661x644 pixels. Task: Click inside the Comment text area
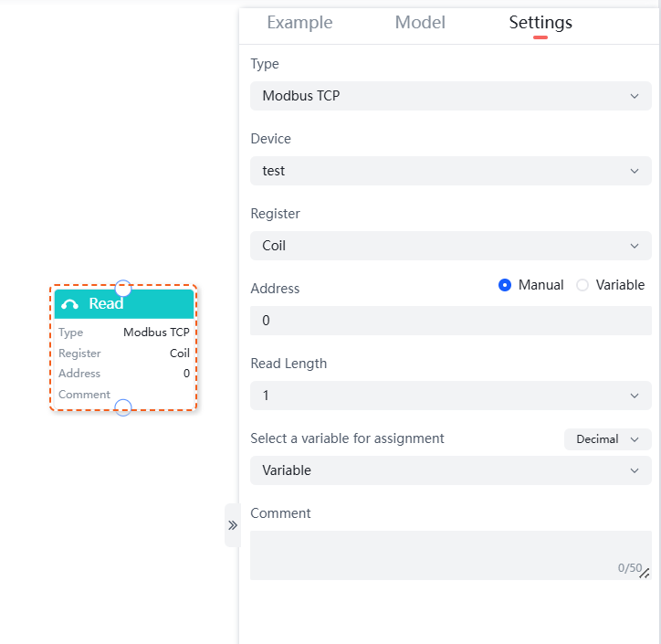pyautogui.click(x=438, y=554)
